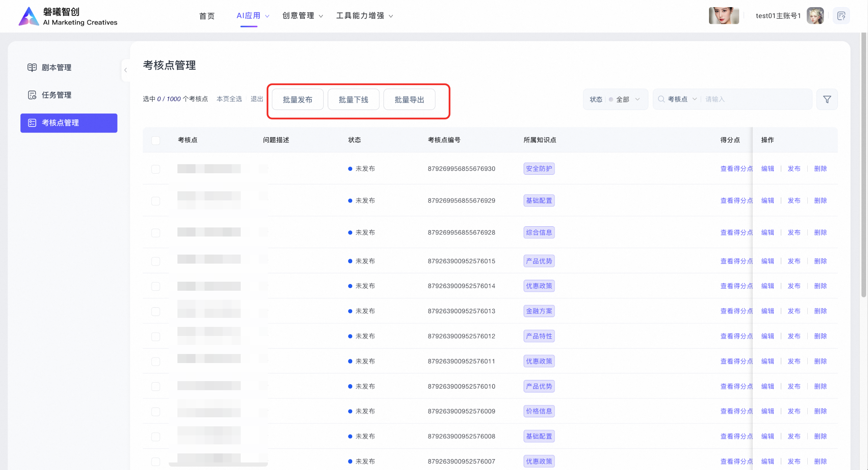
Task: Click 查看得分点 for the 安全防护 row
Action: 736,169
